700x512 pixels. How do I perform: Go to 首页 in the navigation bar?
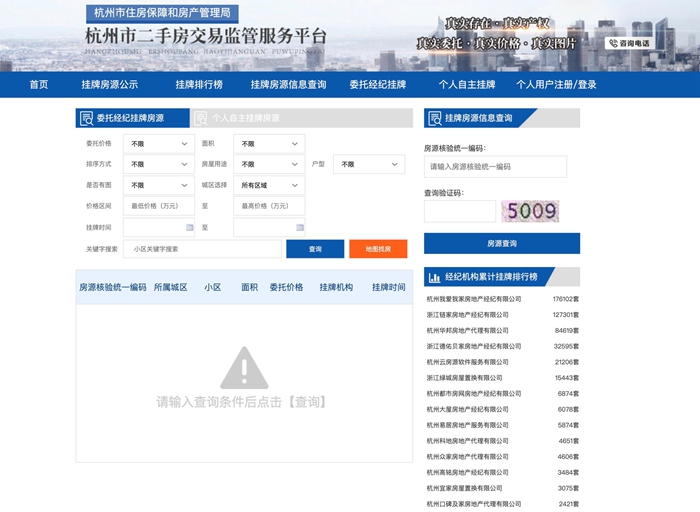click(39, 84)
